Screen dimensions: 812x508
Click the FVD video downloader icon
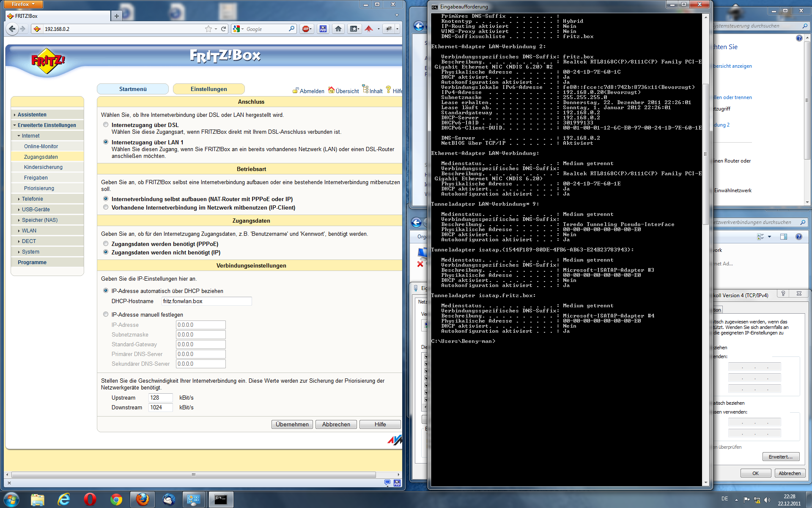point(323,29)
